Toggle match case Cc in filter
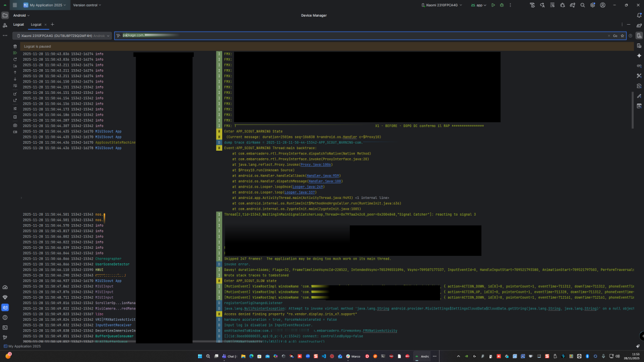 615,36
